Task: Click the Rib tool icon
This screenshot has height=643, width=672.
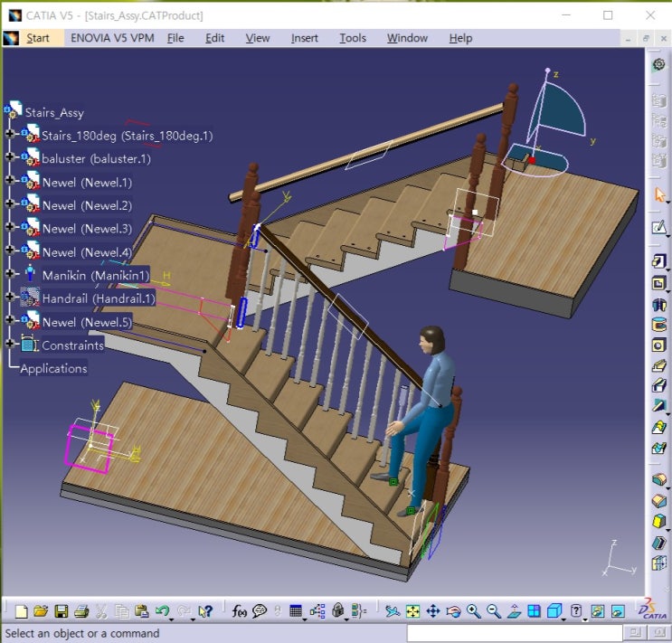Action: pos(659,365)
